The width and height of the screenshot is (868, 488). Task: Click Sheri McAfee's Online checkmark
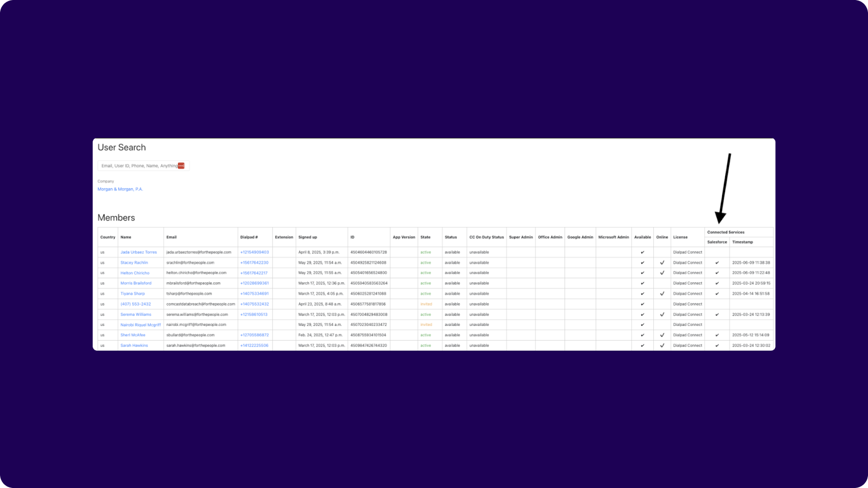click(x=662, y=335)
